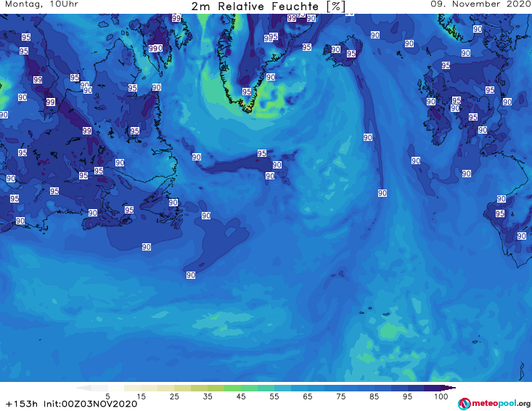Click the legend value "5"
Image resolution: width=532 pixels, height=411 pixels.
[107, 396]
